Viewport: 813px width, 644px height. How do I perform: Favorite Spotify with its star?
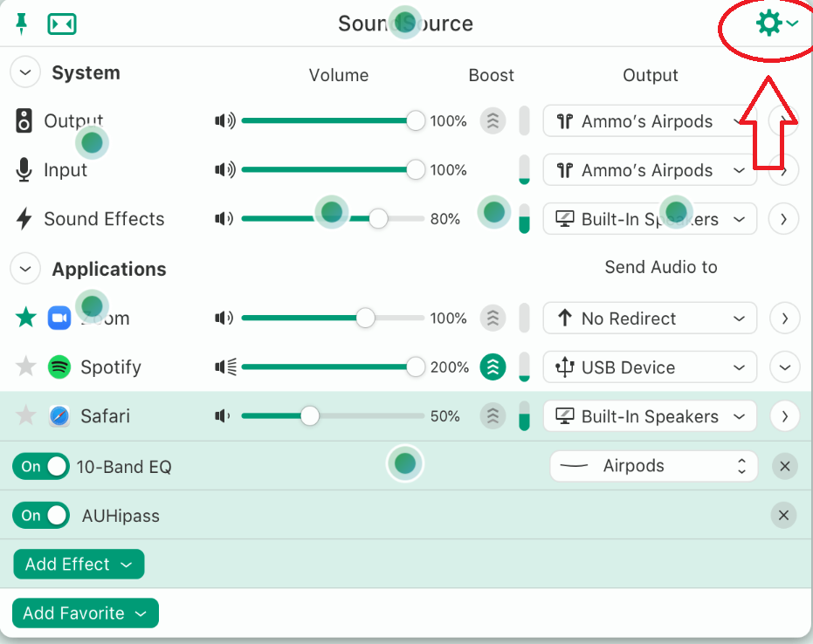[25, 367]
